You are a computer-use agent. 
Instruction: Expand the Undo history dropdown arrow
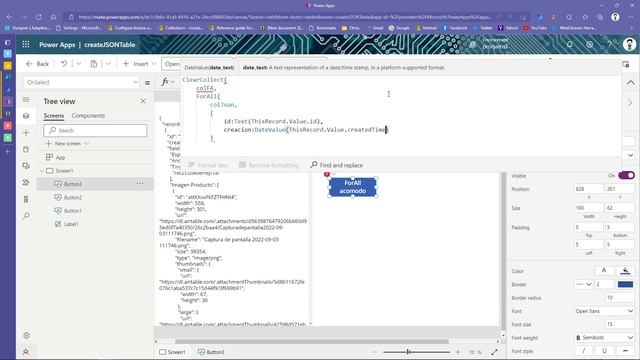pos(79,64)
